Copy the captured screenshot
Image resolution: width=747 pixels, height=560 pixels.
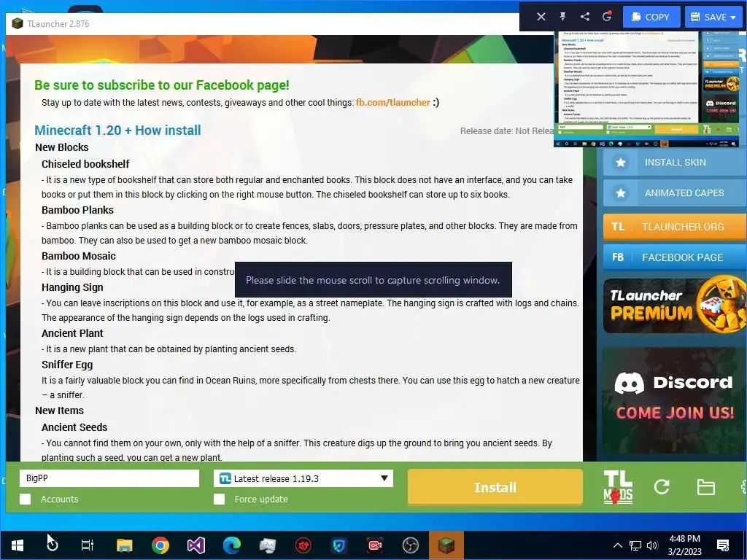pos(651,17)
